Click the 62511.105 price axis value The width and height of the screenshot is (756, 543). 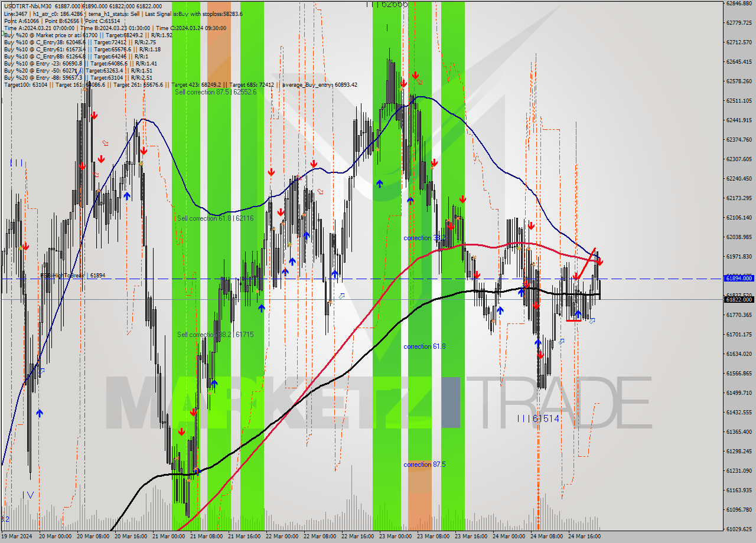pos(739,100)
